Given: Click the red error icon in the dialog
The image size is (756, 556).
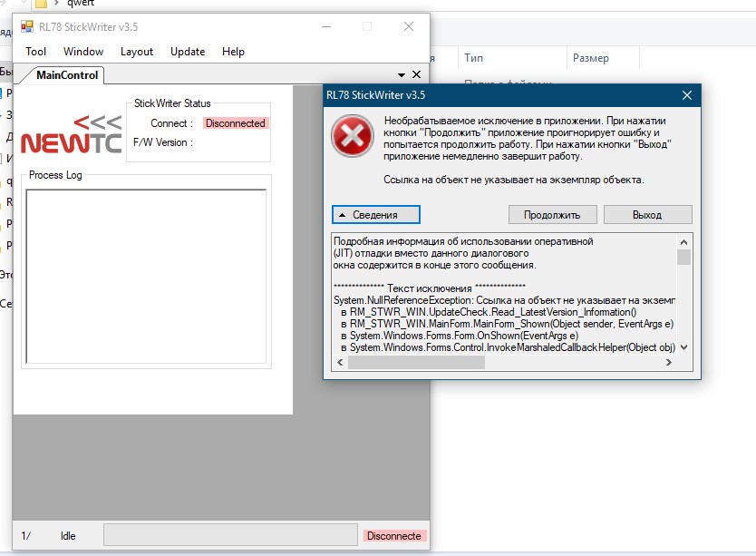Looking at the screenshot, I should (350, 138).
